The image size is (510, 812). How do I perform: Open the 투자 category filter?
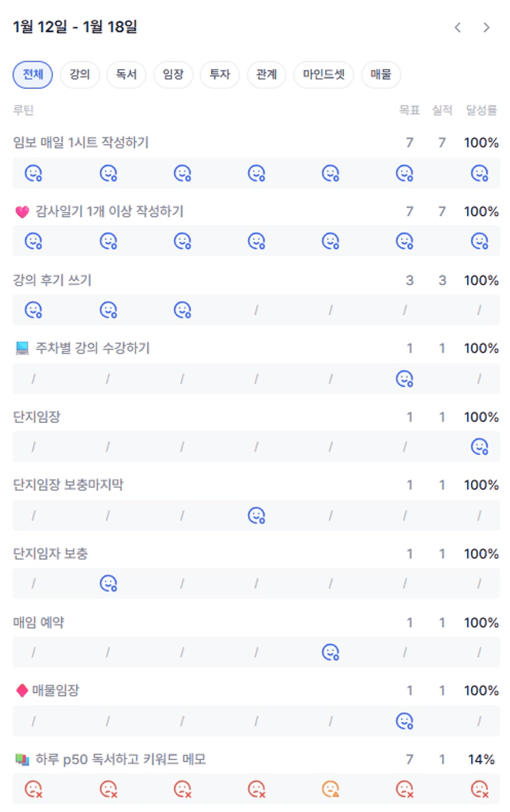(220, 75)
